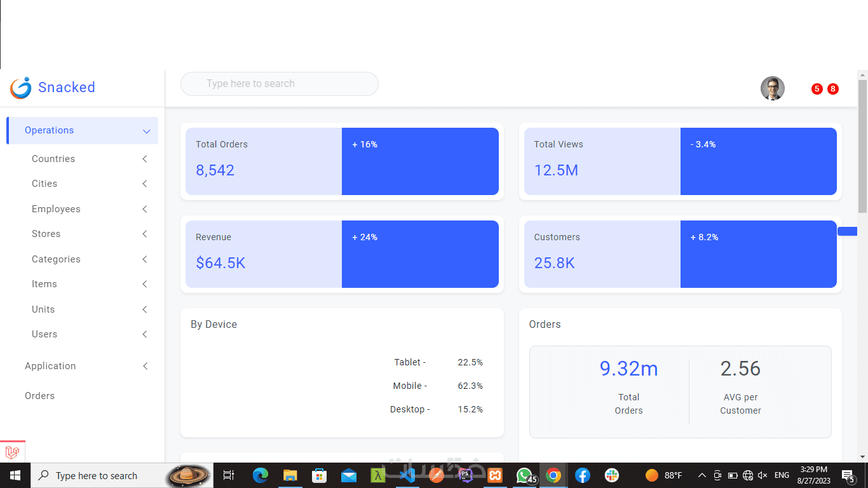Open the notification badge showing 8
Screen dimensions: 868x488
833,89
